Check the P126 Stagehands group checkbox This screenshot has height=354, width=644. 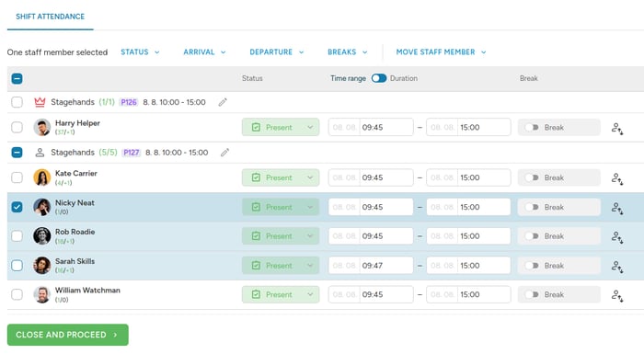pyautogui.click(x=17, y=102)
